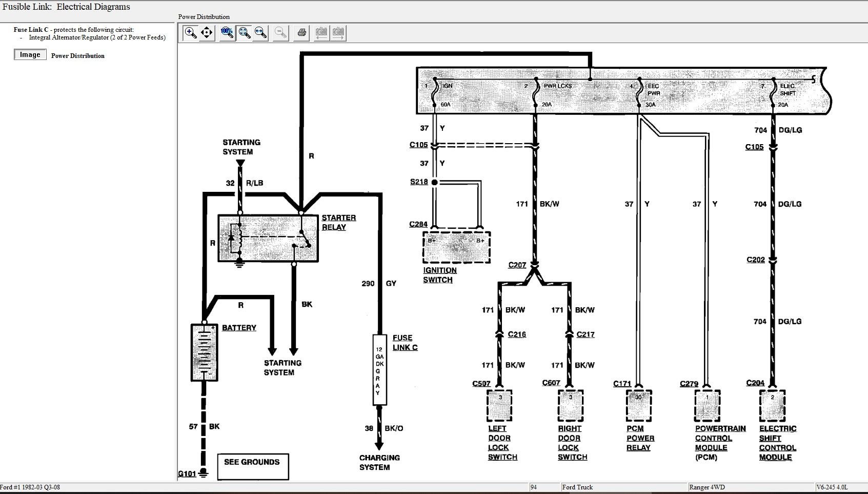Click the PCM POWER RELAY label
868x494 pixels.
640,438
